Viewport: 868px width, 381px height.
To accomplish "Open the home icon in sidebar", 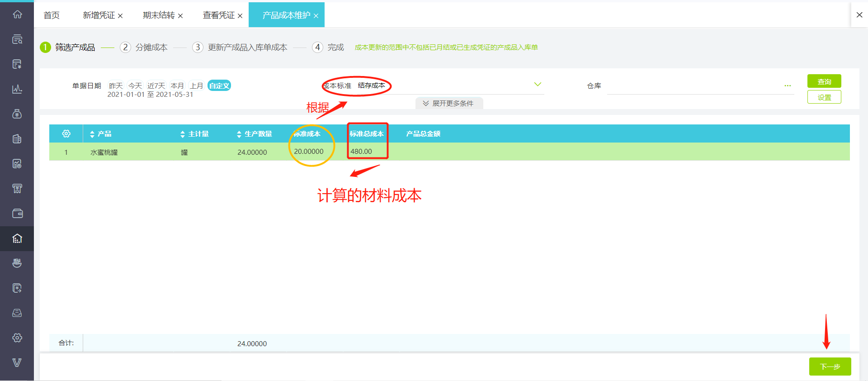I will tap(17, 14).
